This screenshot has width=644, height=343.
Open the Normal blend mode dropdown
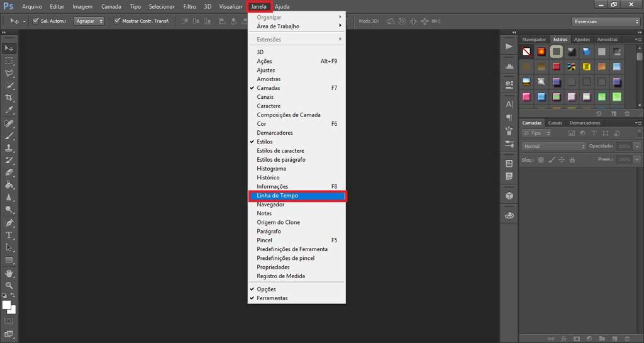tap(553, 146)
